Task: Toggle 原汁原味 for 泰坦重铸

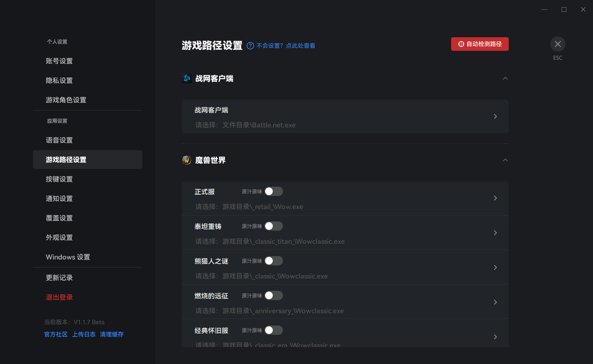Action: coord(273,226)
